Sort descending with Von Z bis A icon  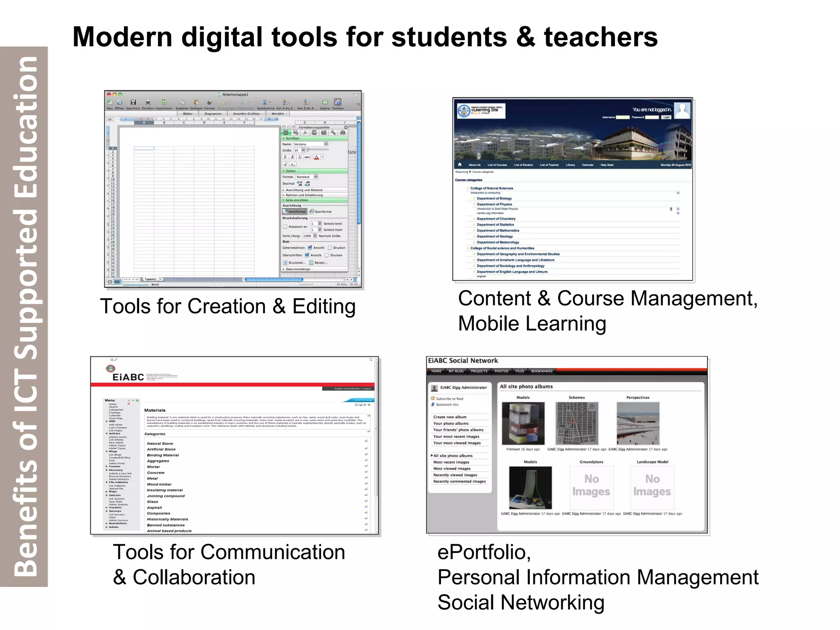(306, 102)
